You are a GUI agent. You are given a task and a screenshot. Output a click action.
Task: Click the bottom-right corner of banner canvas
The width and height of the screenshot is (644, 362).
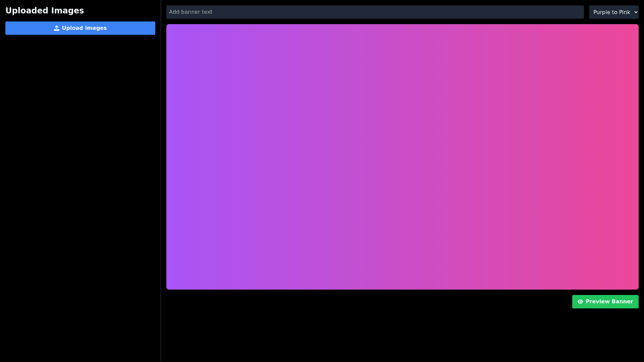636,287
